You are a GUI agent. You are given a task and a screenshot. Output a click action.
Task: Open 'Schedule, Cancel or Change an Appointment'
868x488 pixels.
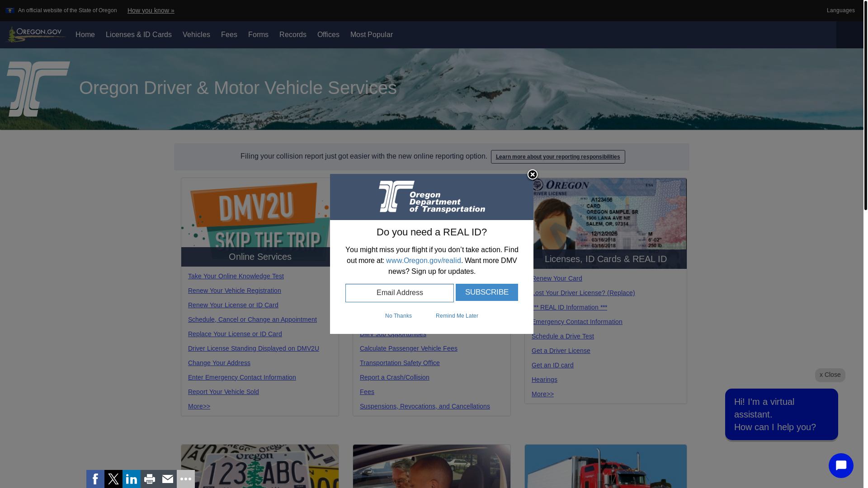tap(252, 319)
